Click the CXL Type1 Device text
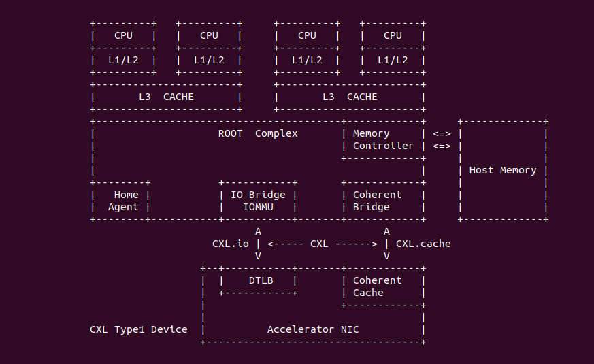Screen dimensions: 594x364 (139, 329)
